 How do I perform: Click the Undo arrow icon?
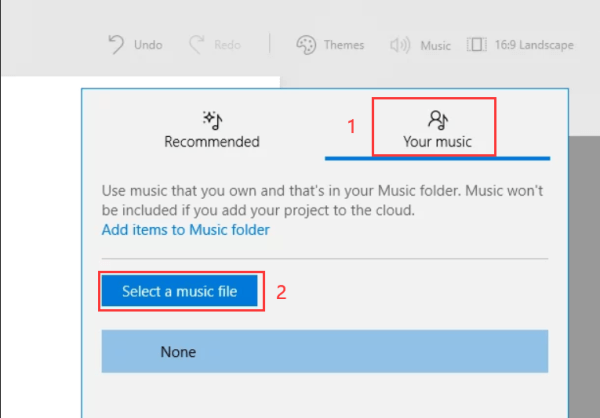pyautogui.click(x=116, y=44)
